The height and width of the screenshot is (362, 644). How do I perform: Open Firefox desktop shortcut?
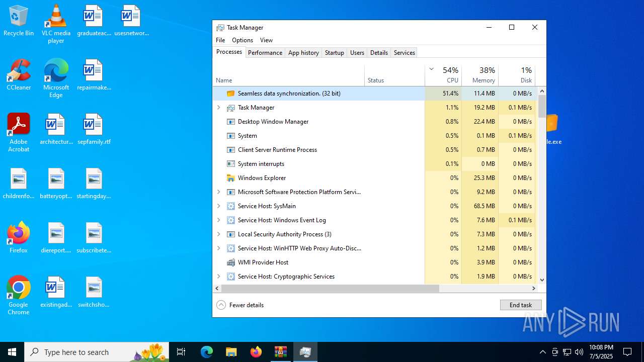click(19, 237)
